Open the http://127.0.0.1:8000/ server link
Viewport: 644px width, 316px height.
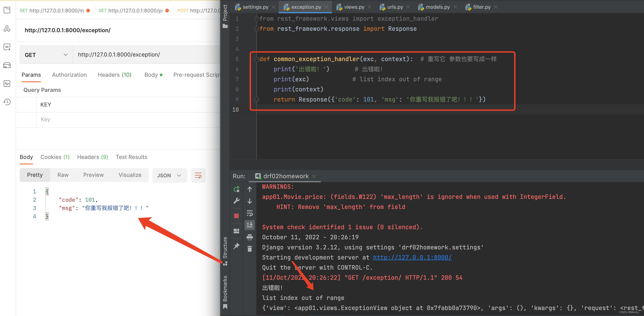(x=412, y=257)
